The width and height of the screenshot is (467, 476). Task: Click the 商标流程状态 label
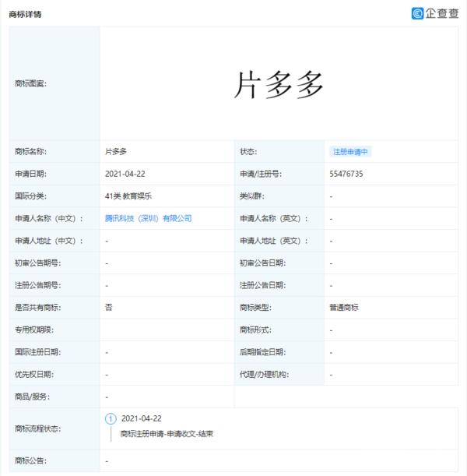(38, 428)
